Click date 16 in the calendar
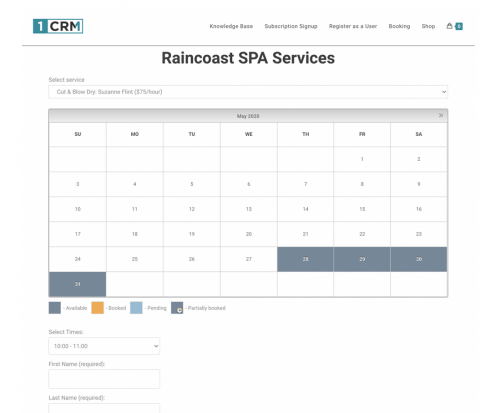Screen dimensions: 500x413 click(x=419, y=209)
